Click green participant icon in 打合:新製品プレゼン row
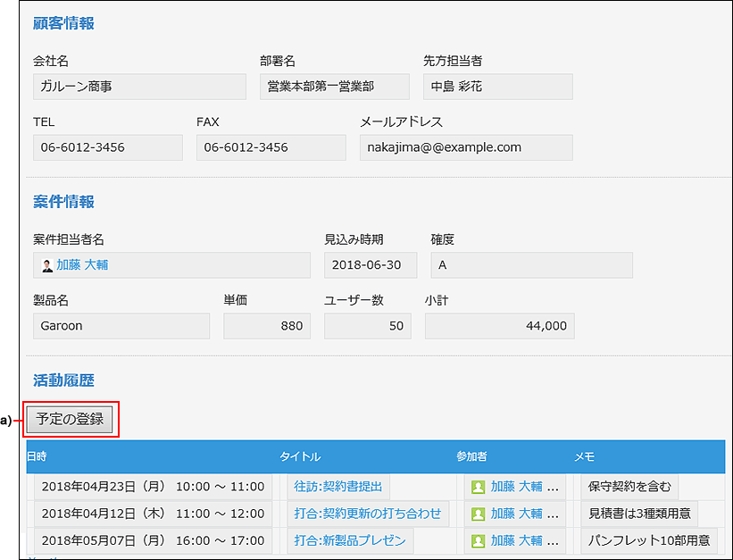This screenshot has height=560, width=733. pyautogui.click(x=478, y=540)
